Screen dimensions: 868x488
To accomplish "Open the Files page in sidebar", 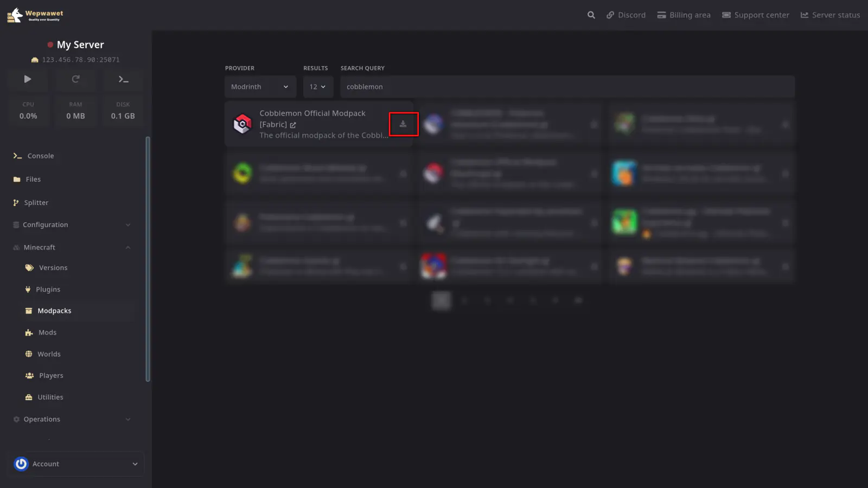I will [x=33, y=179].
